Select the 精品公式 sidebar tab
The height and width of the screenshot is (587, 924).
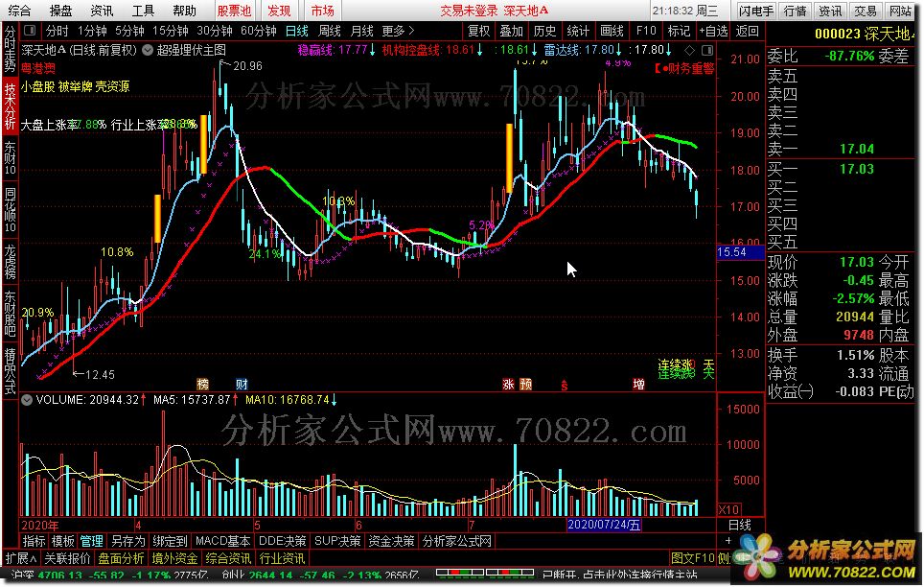10,370
